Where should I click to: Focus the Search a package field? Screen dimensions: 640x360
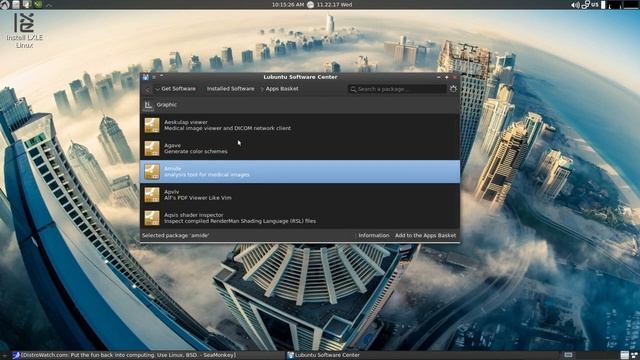click(x=397, y=89)
